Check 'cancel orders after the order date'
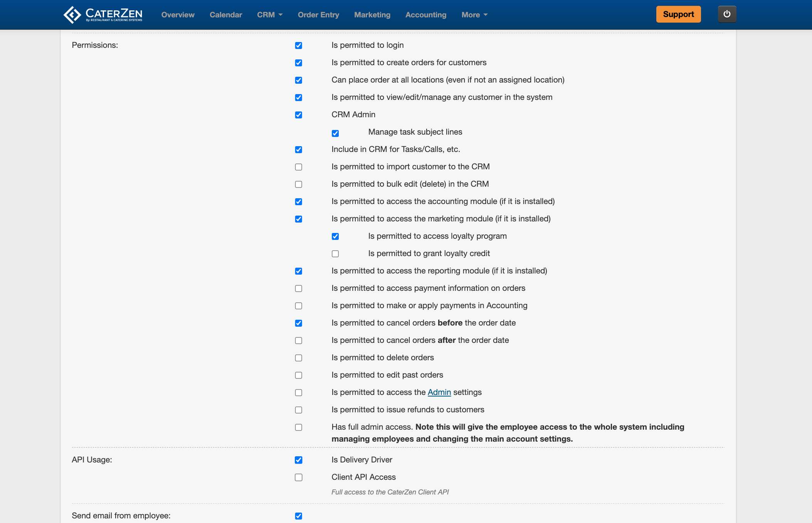 [299, 341]
